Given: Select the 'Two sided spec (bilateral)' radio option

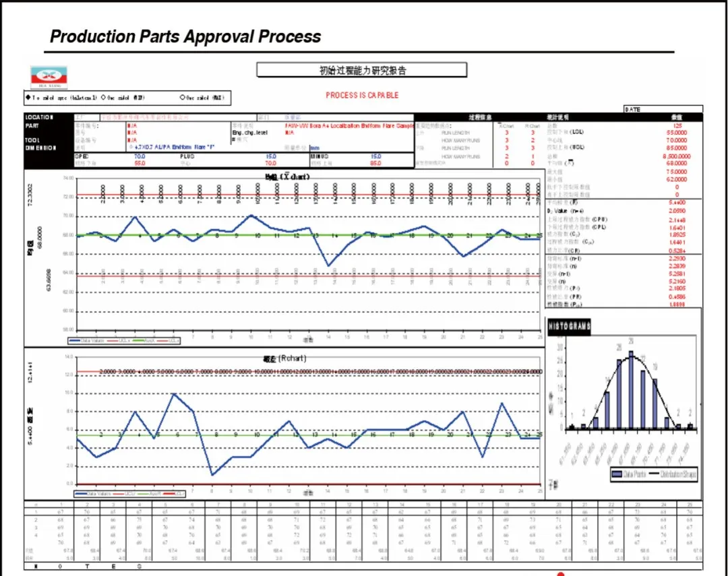Looking at the screenshot, I should click(27, 98).
